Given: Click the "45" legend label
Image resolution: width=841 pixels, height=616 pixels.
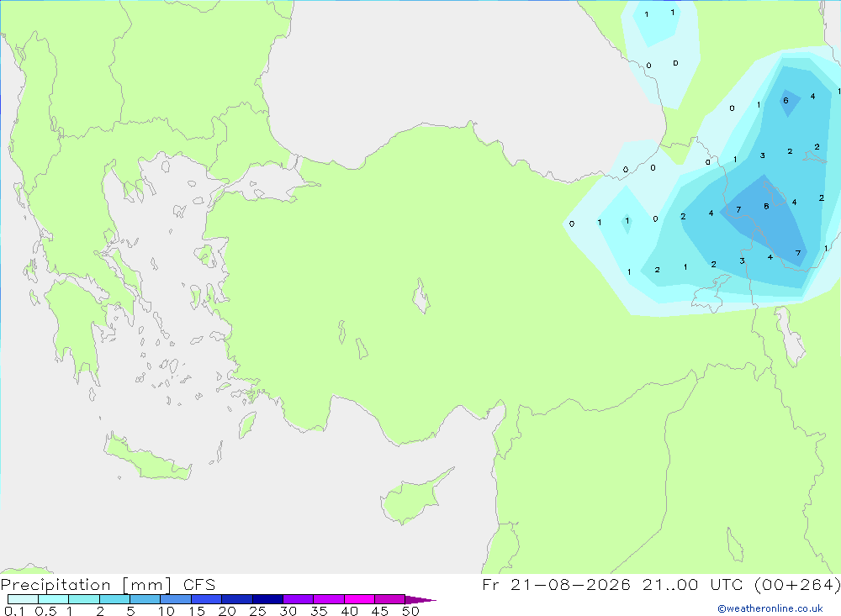Looking at the screenshot, I should [x=380, y=611].
